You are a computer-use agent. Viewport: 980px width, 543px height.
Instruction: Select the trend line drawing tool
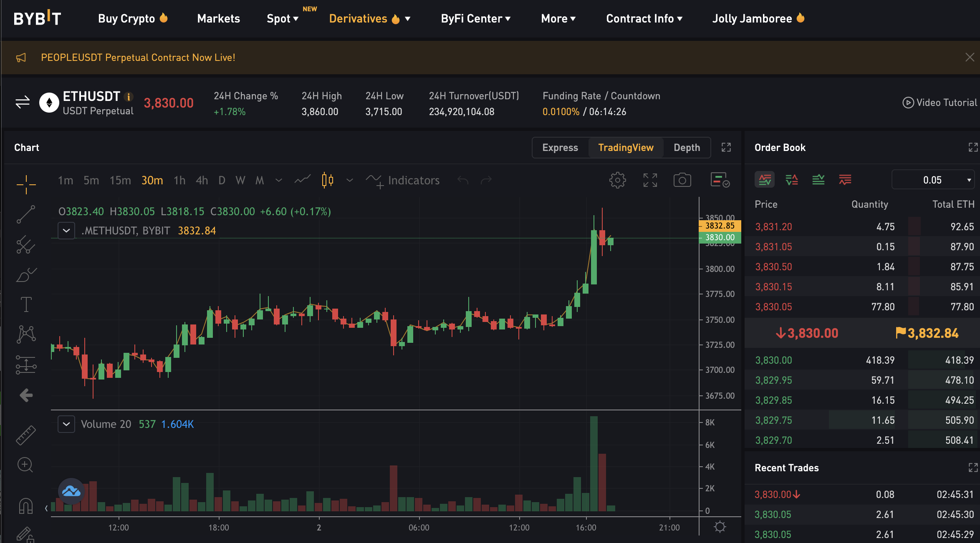click(26, 214)
